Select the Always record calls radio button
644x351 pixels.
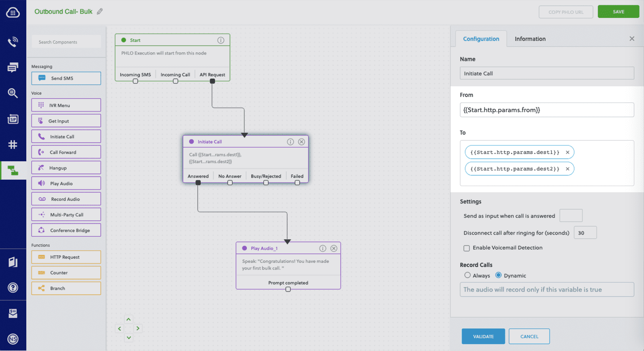[467, 275]
